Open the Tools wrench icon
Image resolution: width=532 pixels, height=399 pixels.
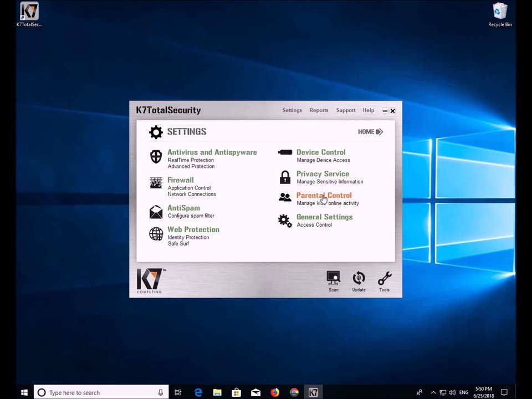(385, 282)
